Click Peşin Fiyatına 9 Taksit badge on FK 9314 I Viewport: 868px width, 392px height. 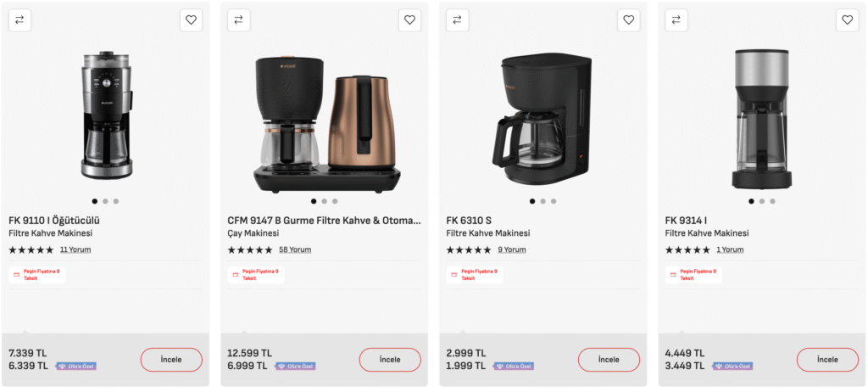(x=693, y=274)
